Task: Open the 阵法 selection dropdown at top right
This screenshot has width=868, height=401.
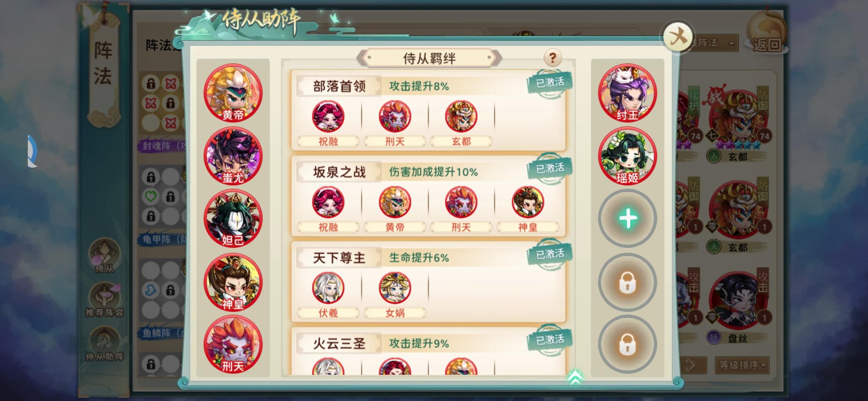Action: 713,43
